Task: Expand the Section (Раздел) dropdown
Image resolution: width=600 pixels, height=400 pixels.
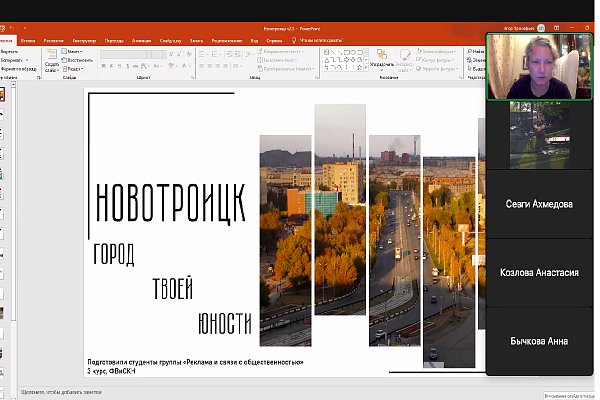Action: [x=76, y=68]
